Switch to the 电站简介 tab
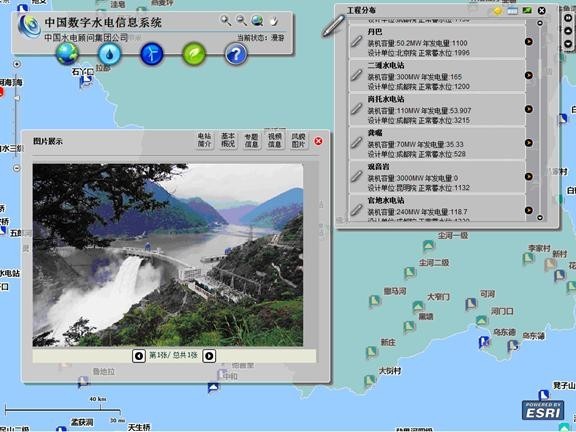 pos(204,140)
